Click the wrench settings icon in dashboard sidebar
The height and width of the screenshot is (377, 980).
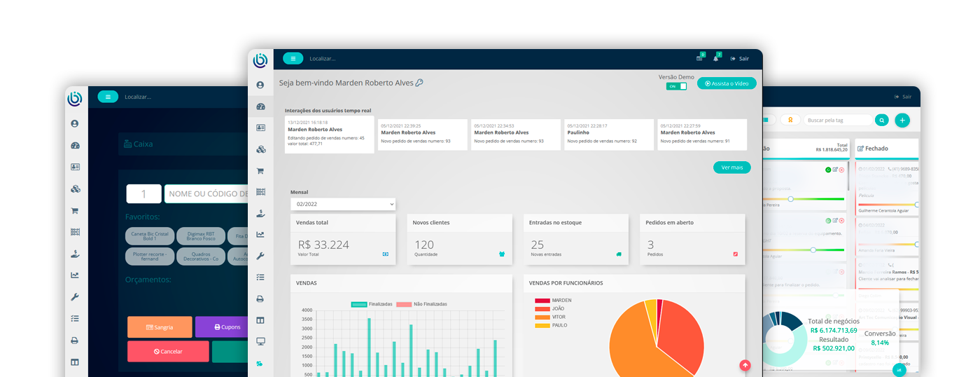tap(260, 256)
